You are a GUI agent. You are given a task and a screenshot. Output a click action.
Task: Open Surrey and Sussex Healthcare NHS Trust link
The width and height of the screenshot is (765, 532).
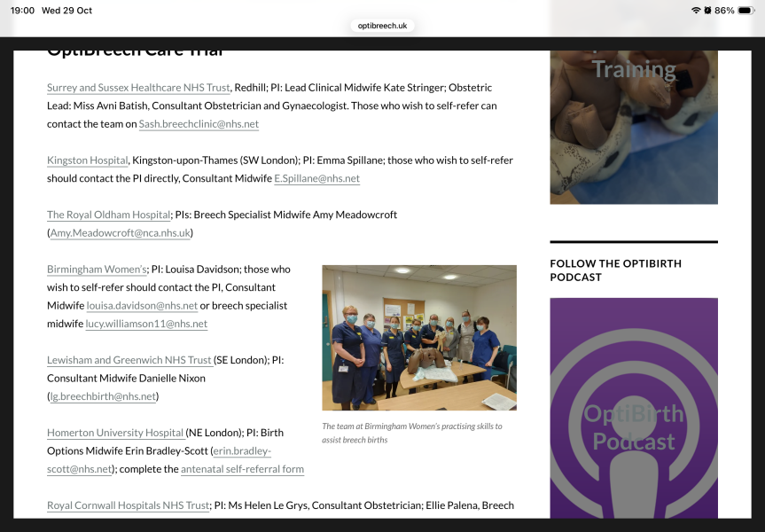tap(138, 88)
